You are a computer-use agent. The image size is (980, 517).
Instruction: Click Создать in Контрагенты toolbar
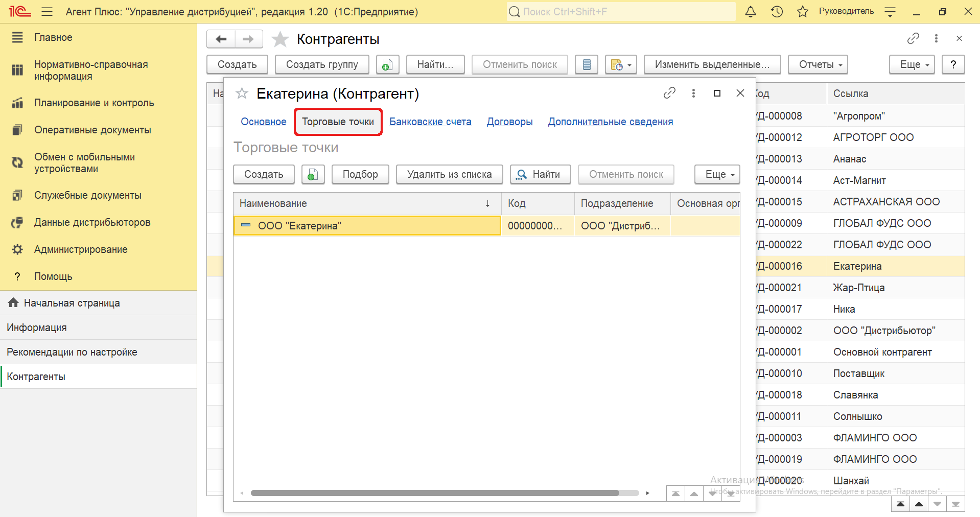[x=237, y=64]
